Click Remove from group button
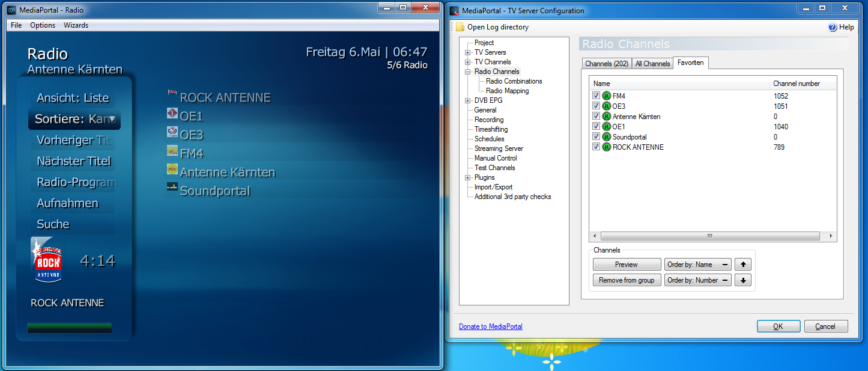Screen dimensions: 868x371 click(627, 280)
